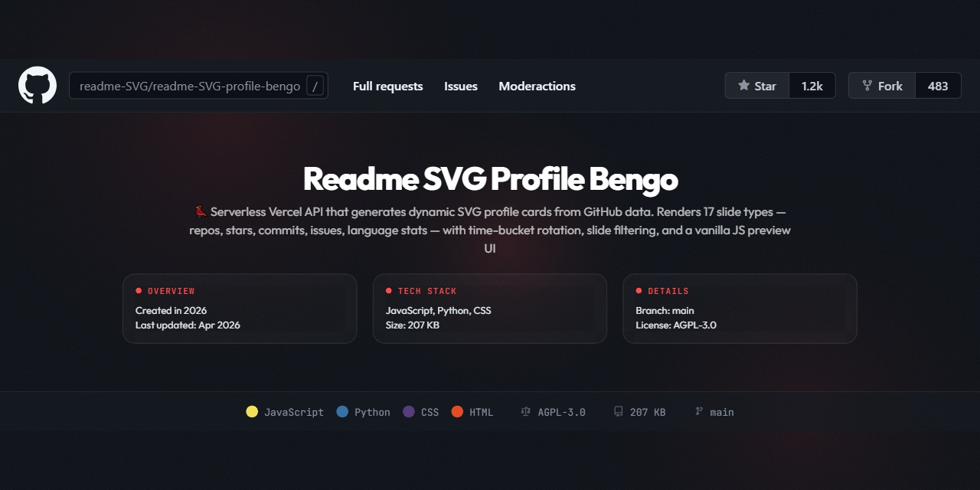Click the red dot icon on the OVERVIEW card
The height and width of the screenshot is (490, 980).
[x=138, y=290]
